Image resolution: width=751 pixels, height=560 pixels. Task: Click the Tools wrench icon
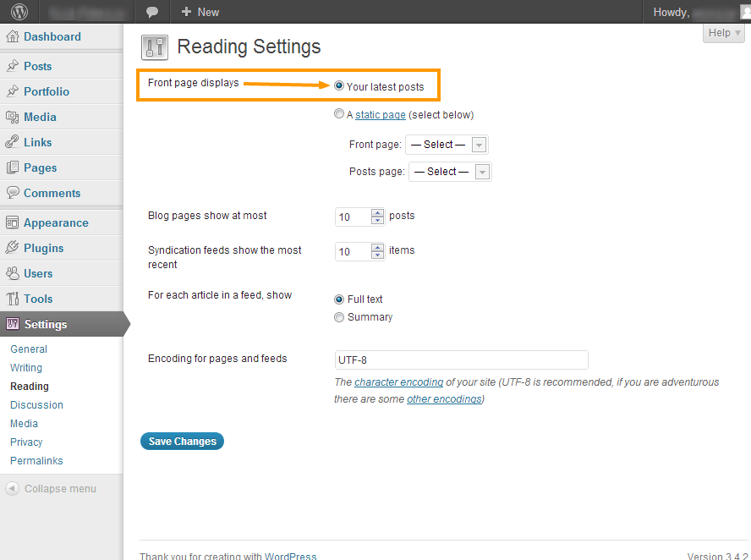tap(13, 299)
